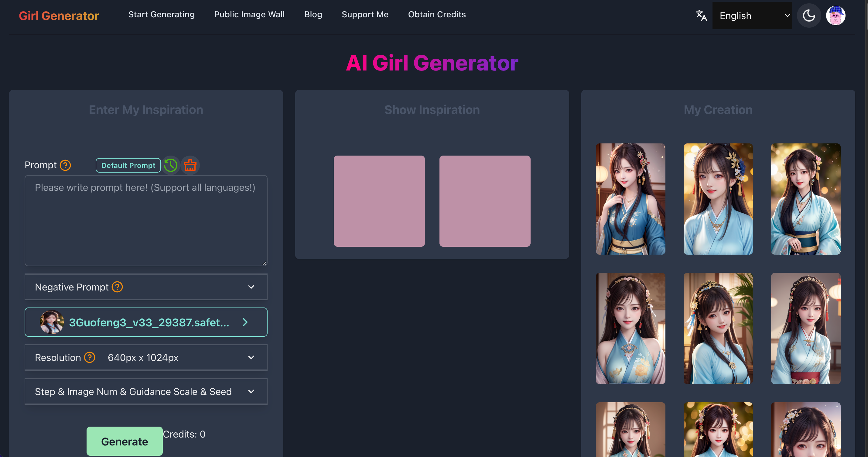Toggle dark mode with moon button
868x457 pixels.
pos(809,15)
